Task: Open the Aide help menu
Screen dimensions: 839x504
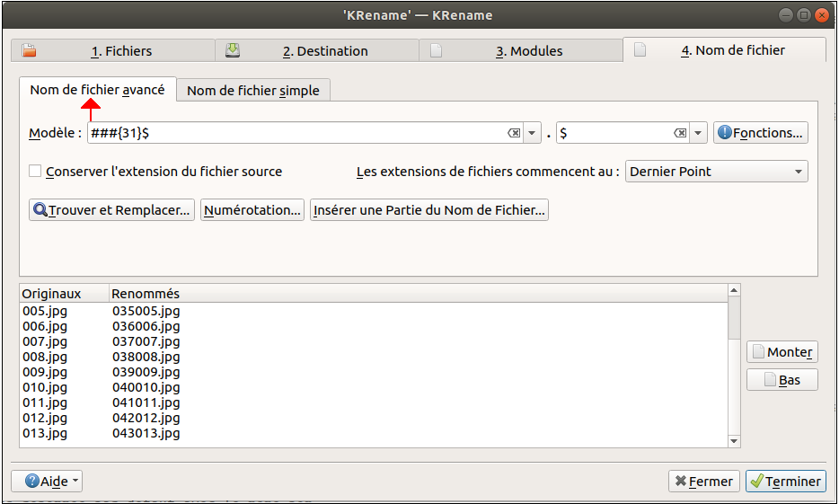Action: click(47, 481)
